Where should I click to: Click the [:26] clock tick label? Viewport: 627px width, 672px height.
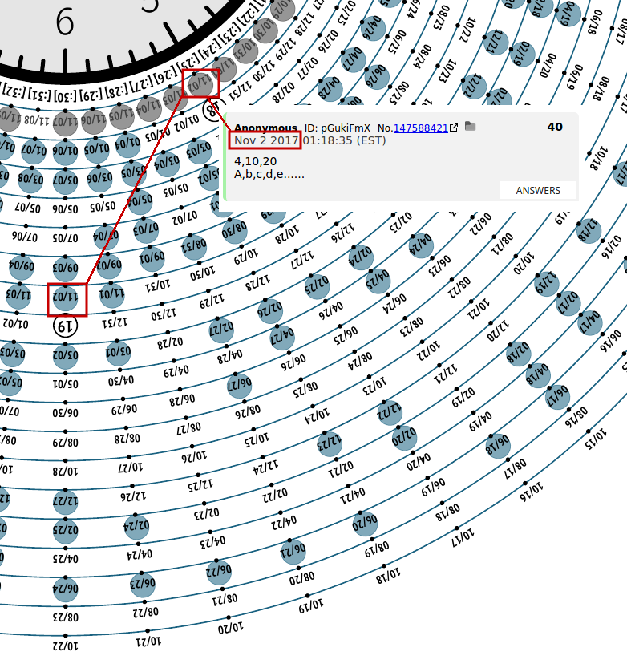click(165, 77)
